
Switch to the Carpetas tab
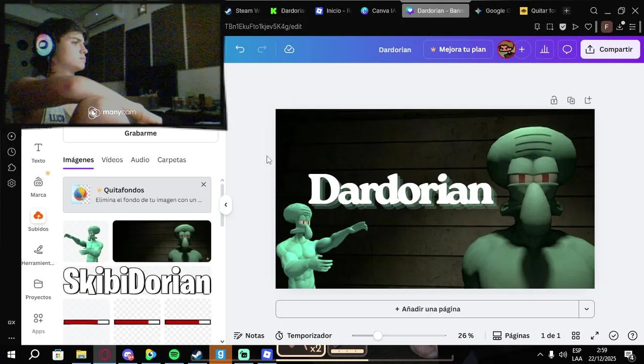pyautogui.click(x=172, y=160)
